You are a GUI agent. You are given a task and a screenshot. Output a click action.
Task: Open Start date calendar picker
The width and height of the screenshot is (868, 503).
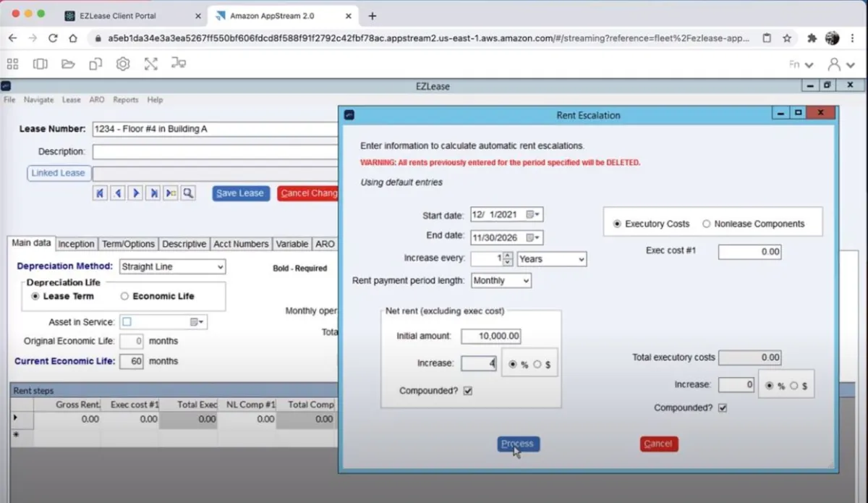[x=534, y=215]
